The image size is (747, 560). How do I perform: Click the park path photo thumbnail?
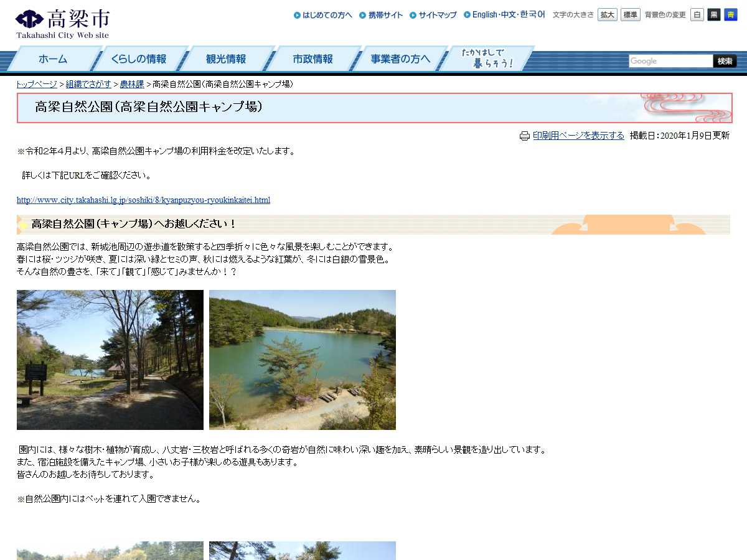click(x=110, y=360)
